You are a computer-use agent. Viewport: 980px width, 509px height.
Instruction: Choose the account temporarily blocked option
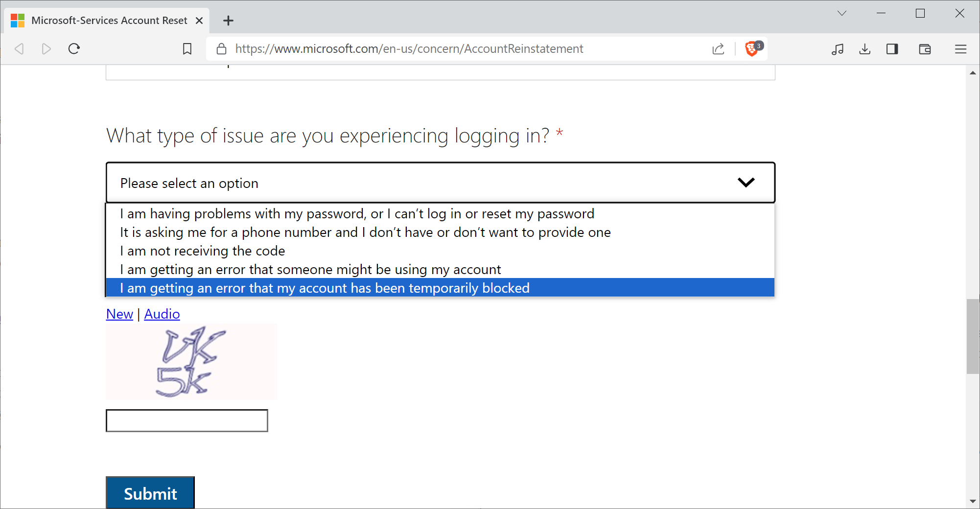pyautogui.click(x=324, y=288)
